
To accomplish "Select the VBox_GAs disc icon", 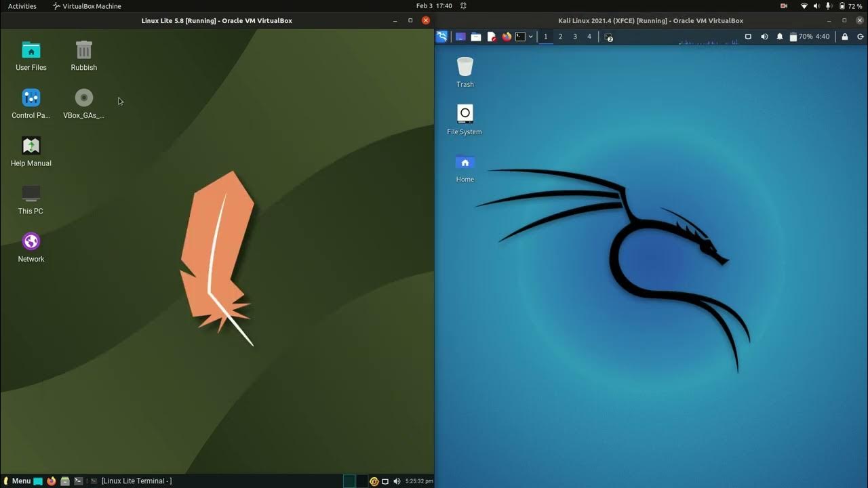I will (84, 104).
